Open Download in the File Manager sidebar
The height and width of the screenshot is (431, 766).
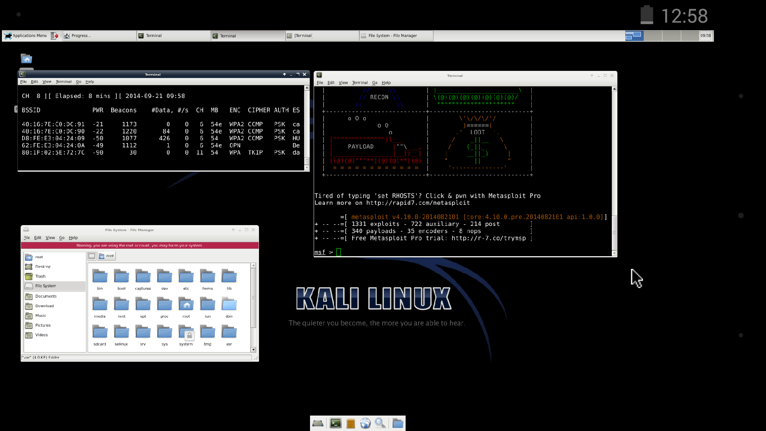54,306
